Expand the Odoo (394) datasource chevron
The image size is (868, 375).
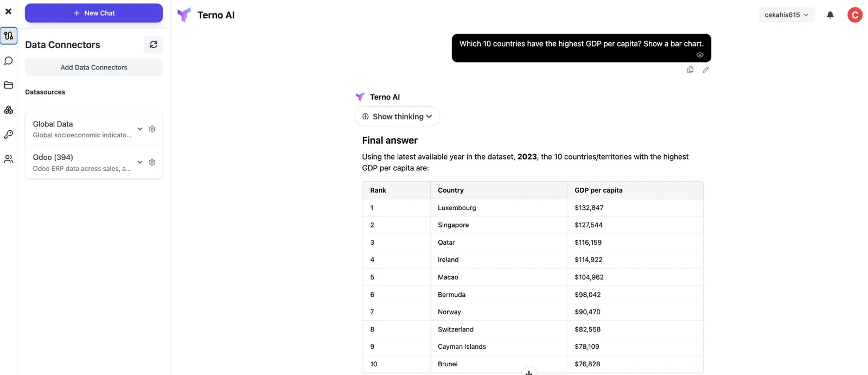pyautogui.click(x=140, y=162)
